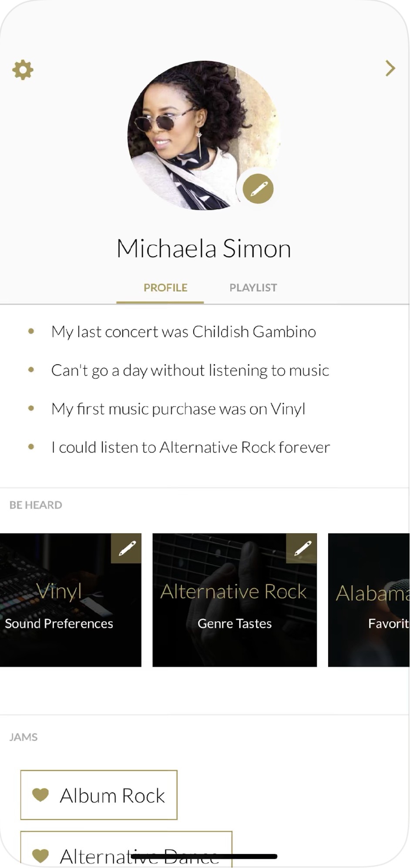Tap the Alternative Rock forever statement
The height and width of the screenshot is (868, 410).
click(x=190, y=447)
